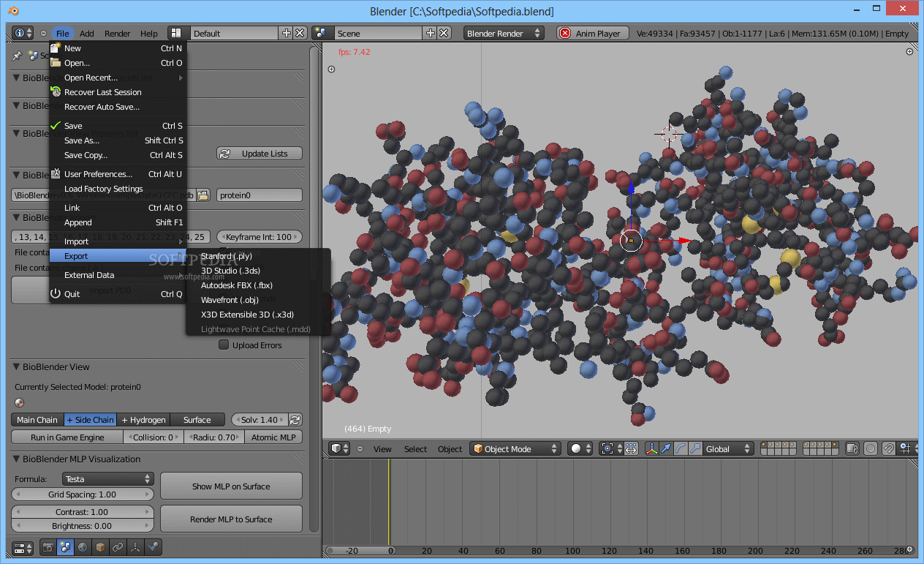924x564 pixels.
Task: Select the Main Chain view mode
Action: 37,420
